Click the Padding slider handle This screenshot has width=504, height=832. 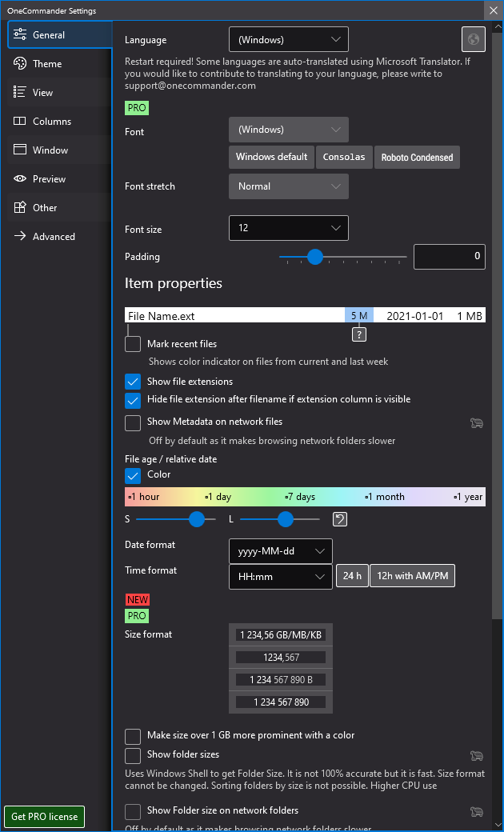tap(315, 257)
